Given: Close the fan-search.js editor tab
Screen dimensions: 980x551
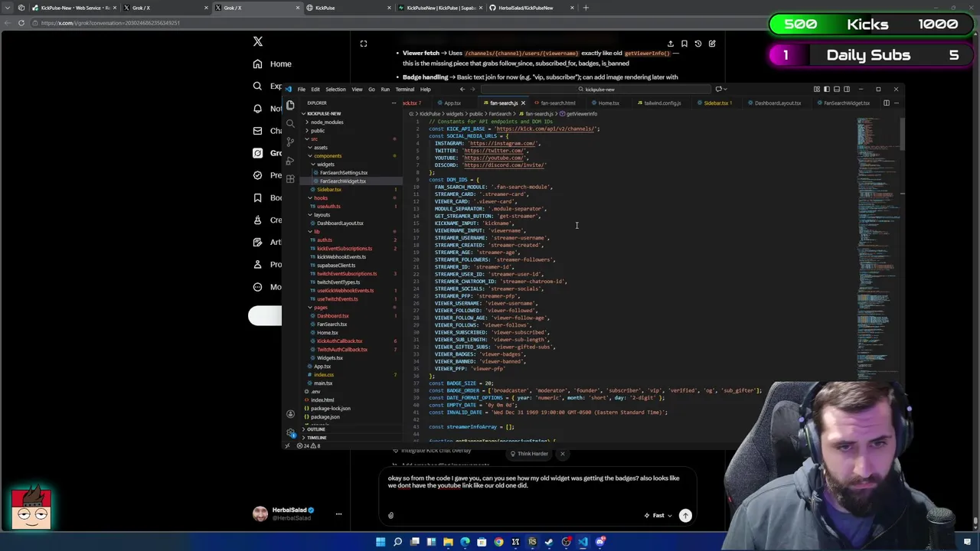Looking at the screenshot, I should [523, 103].
